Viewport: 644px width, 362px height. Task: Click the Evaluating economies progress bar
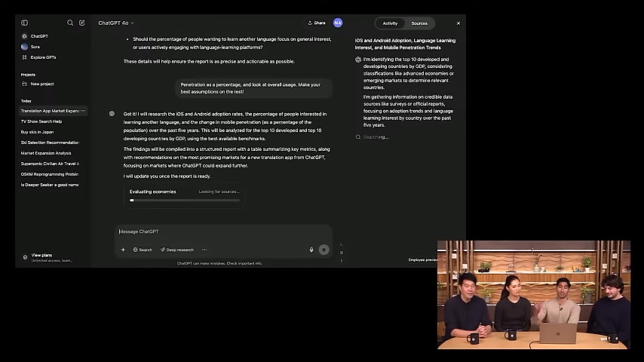[185, 201]
